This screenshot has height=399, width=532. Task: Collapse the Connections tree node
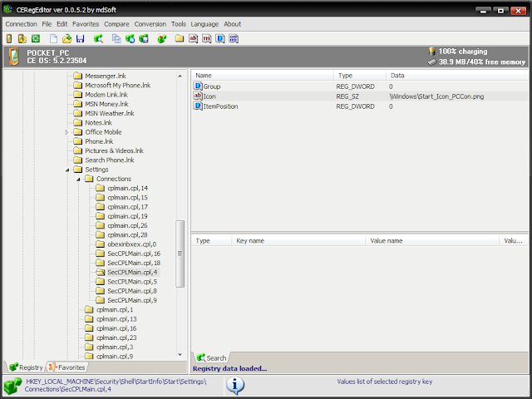(78, 179)
